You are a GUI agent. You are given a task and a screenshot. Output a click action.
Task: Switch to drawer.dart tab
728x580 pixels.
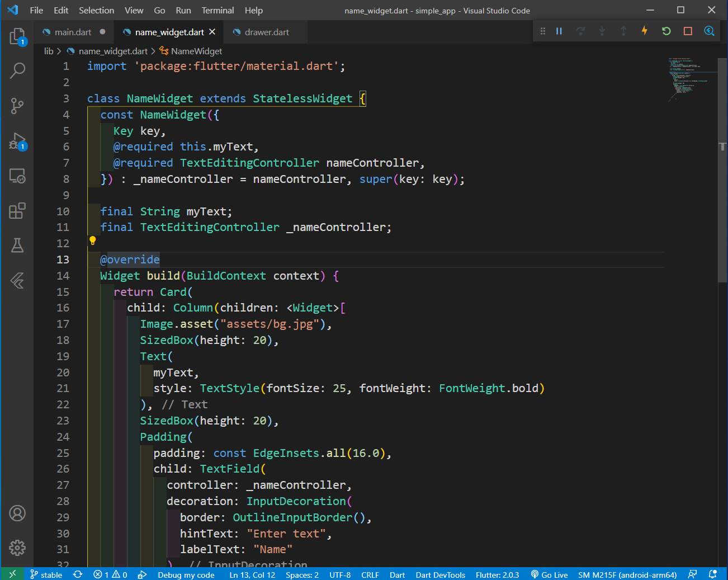(266, 32)
